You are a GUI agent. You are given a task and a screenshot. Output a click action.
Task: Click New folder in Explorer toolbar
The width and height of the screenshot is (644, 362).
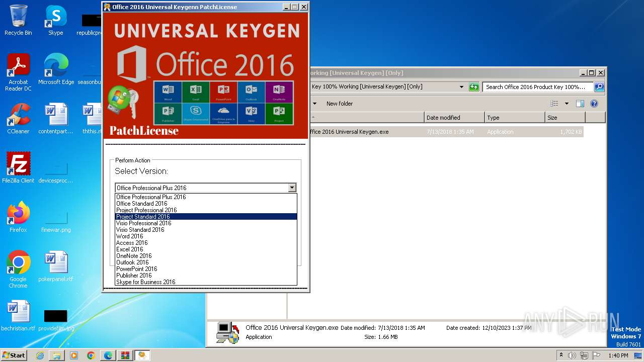pos(340,104)
